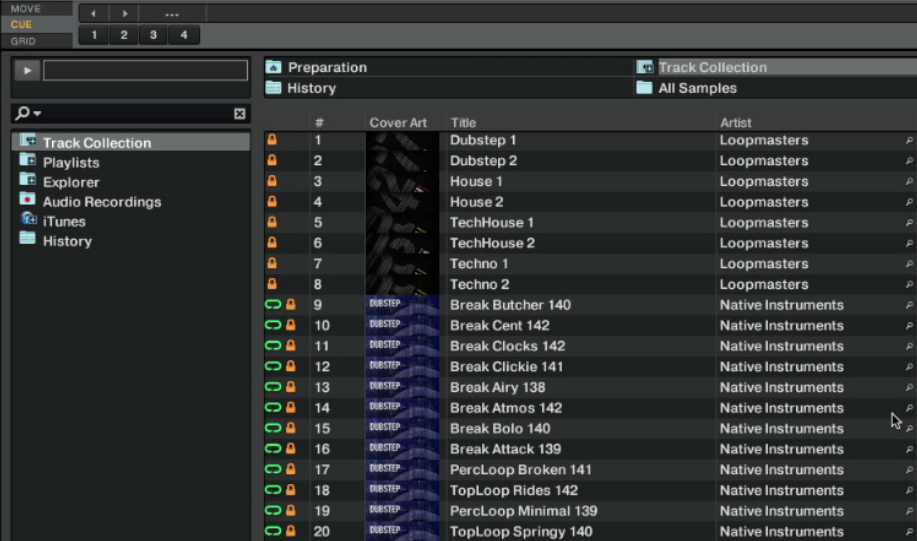Select the All Samples favorite
917x541 pixels.
point(697,88)
